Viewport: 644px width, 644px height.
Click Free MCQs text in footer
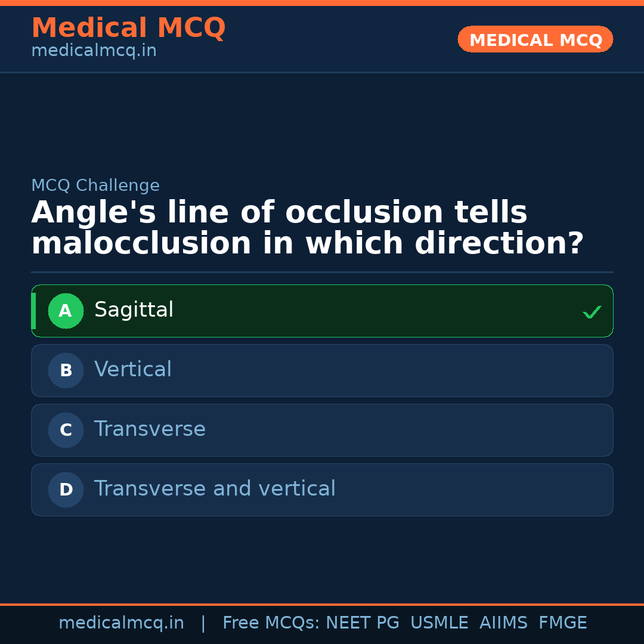coord(271,623)
